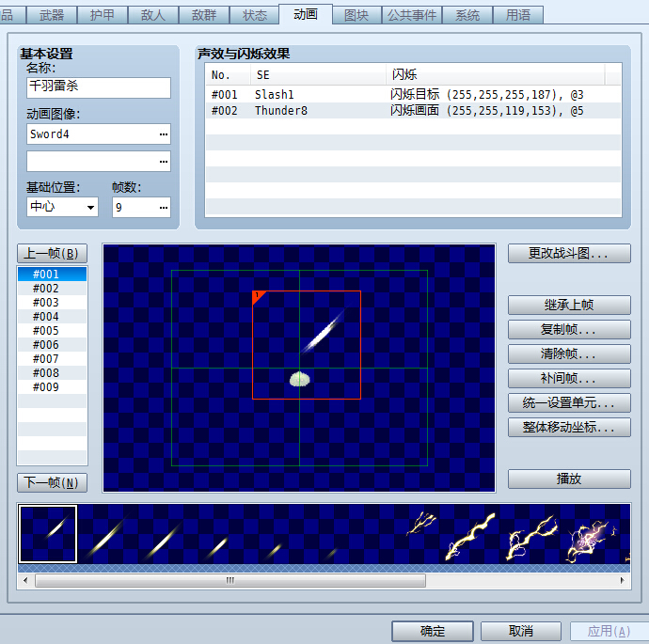Click 继承上帧 button
Viewport: 649px width, 644px height.
(x=569, y=306)
